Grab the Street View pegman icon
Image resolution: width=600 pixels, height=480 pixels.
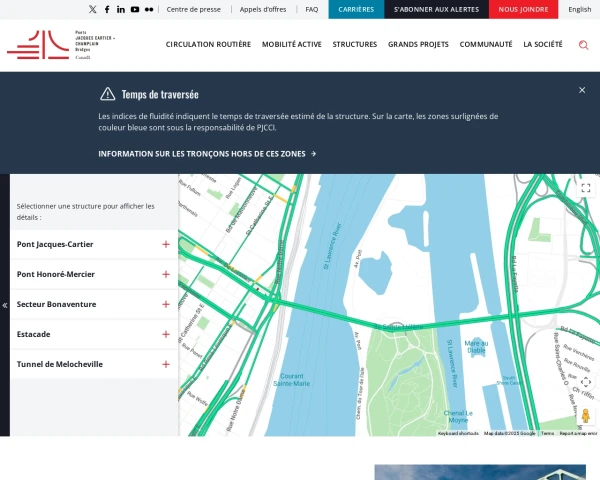click(x=586, y=414)
